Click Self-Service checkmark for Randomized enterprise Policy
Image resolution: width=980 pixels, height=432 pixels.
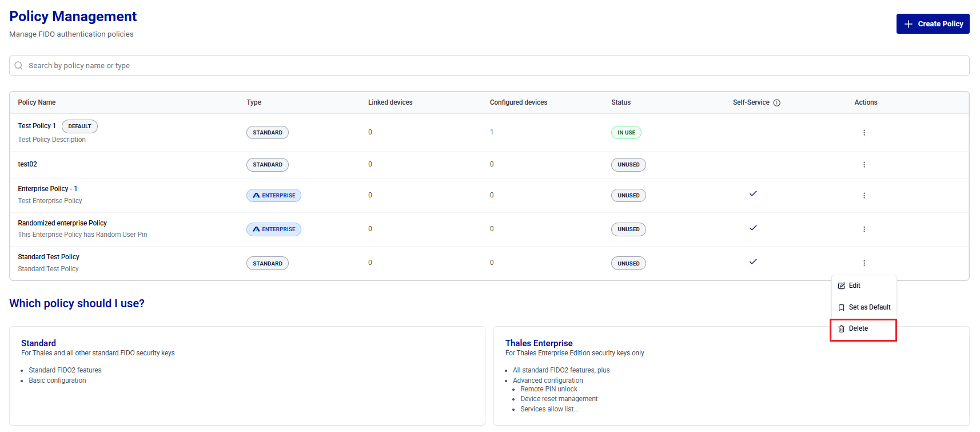pyautogui.click(x=753, y=228)
